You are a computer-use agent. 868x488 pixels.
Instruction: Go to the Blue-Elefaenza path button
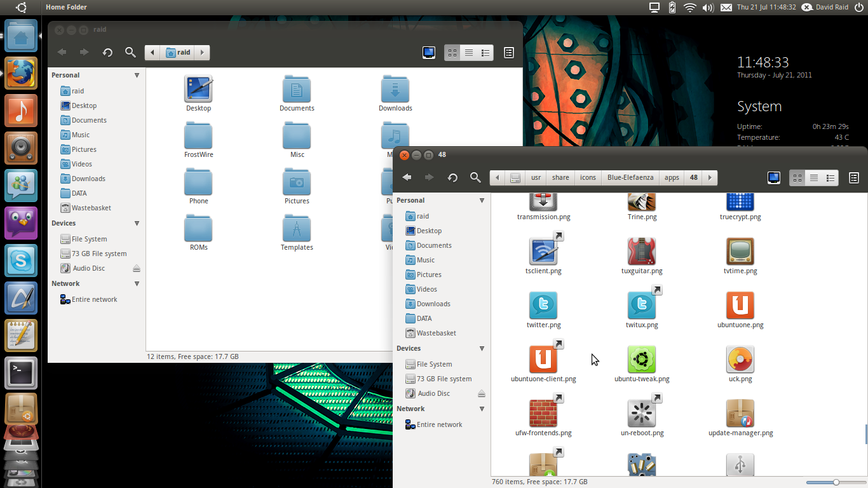pyautogui.click(x=630, y=178)
